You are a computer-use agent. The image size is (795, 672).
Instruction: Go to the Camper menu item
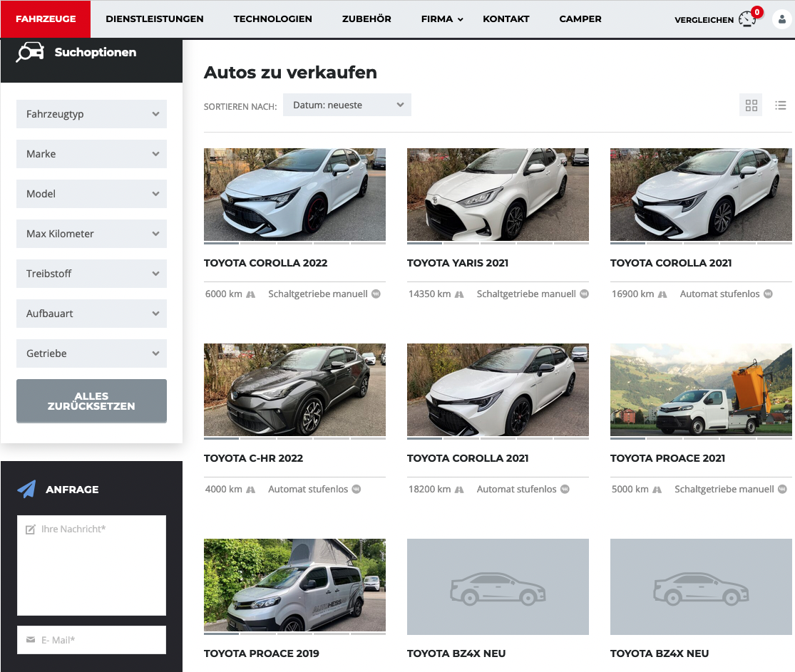click(x=580, y=19)
